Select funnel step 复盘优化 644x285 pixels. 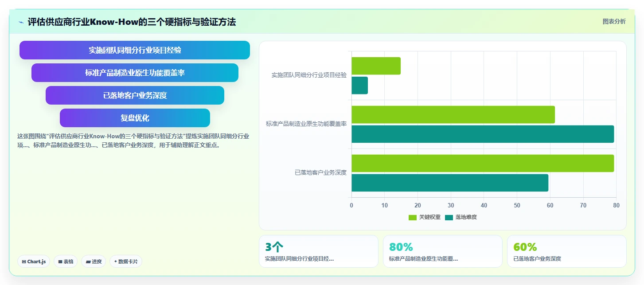[x=135, y=118]
